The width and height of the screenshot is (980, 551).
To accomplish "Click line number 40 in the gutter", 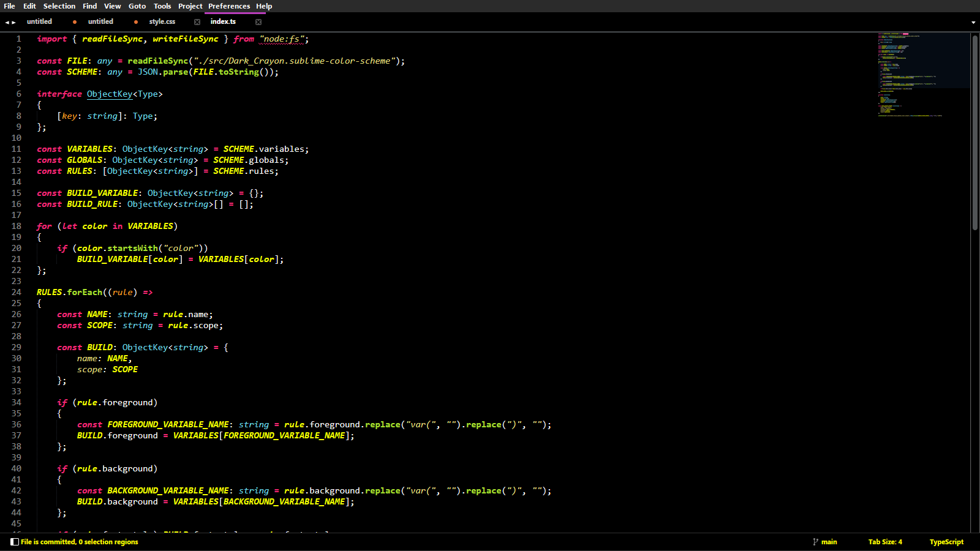I will pos(16,468).
